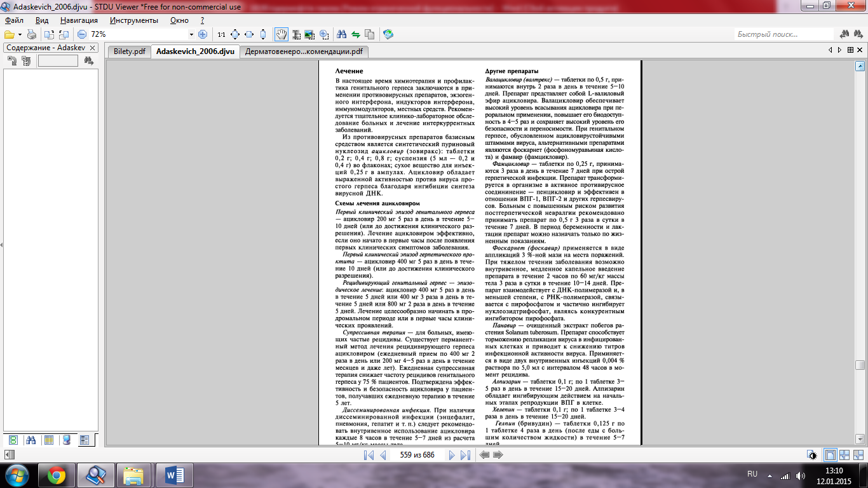Show the contents sidebar panel

[85, 440]
